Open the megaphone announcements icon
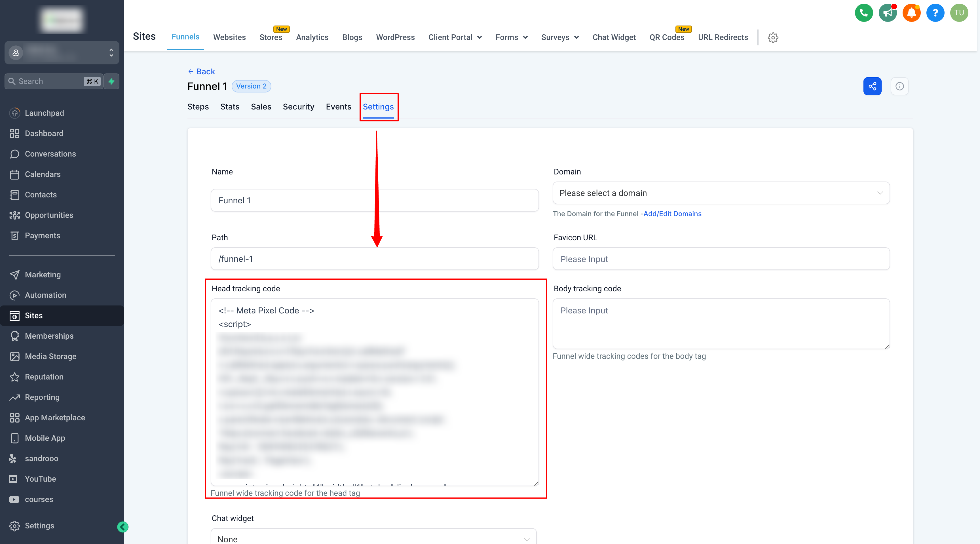The width and height of the screenshot is (980, 544). coord(888,13)
